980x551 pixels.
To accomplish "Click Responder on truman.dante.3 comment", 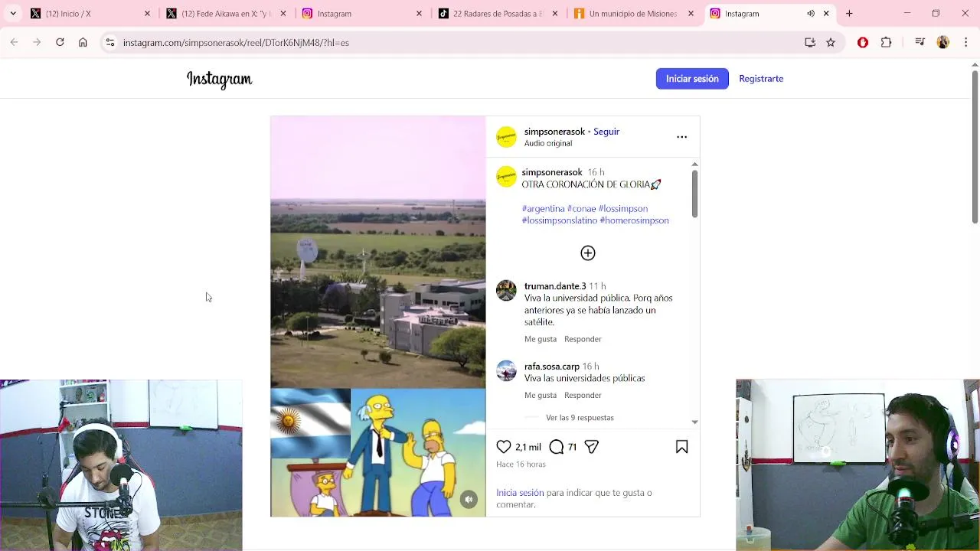I will 583,339.
